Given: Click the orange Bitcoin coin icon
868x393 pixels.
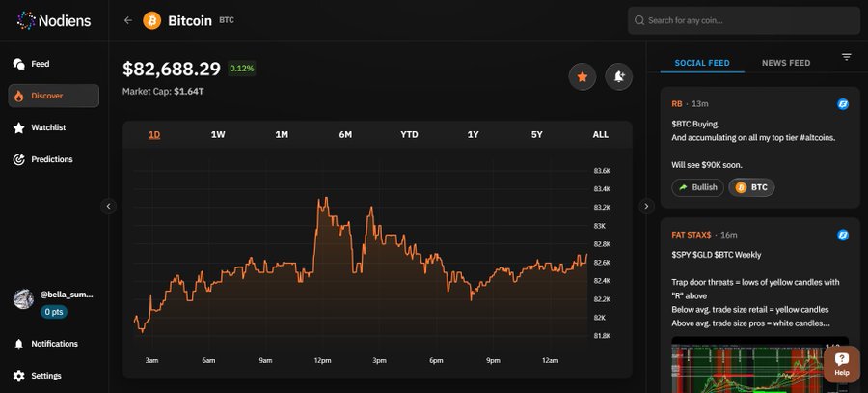Looking at the screenshot, I should (151, 20).
